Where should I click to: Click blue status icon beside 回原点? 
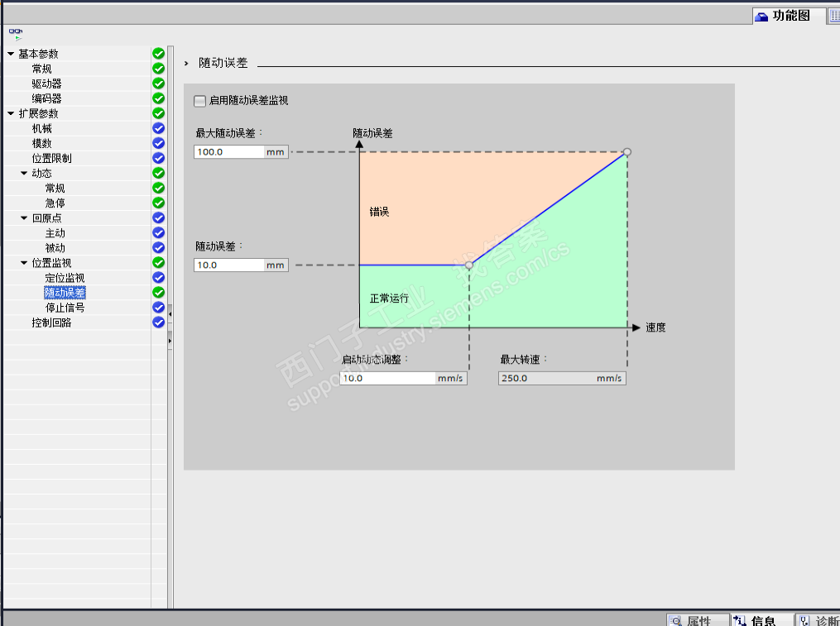[x=159, y=218]
